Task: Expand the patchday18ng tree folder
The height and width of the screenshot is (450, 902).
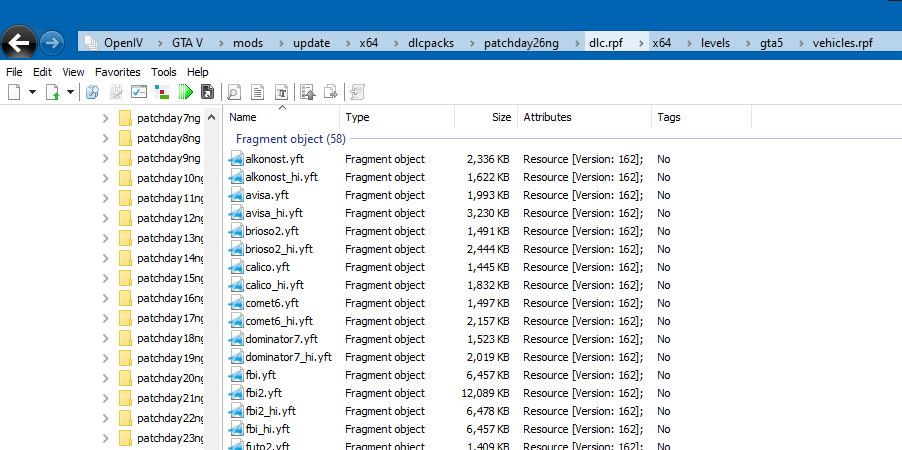Action: point(105,338)
